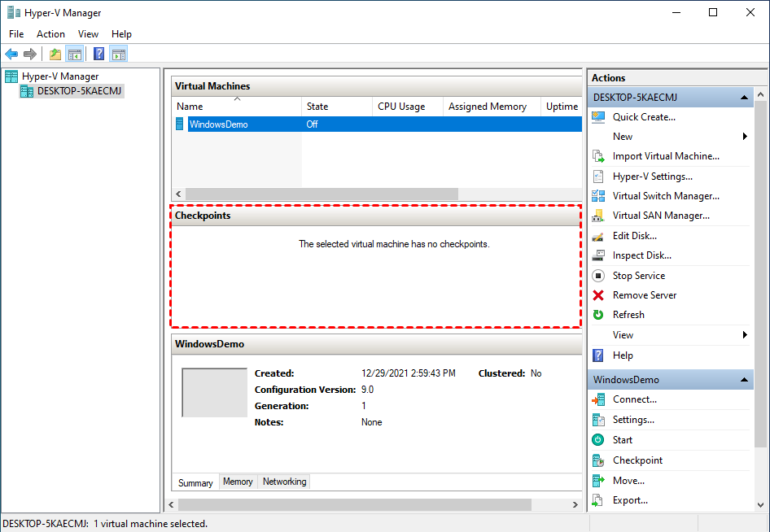Click the Checkpoint action icon

pos(598,460)
